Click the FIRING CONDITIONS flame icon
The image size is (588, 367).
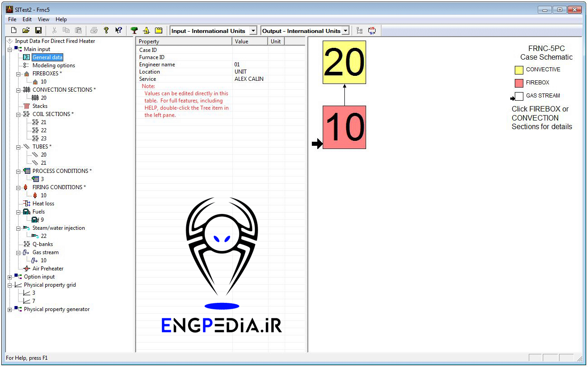(x=27, y=187)
